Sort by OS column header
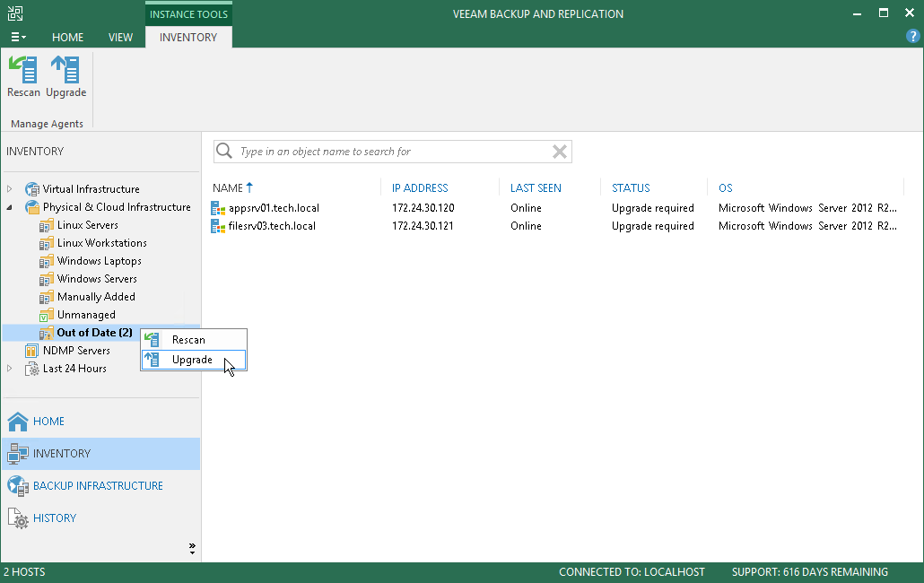The height and width of the screenshot is (583, 924). coord(726,187)
